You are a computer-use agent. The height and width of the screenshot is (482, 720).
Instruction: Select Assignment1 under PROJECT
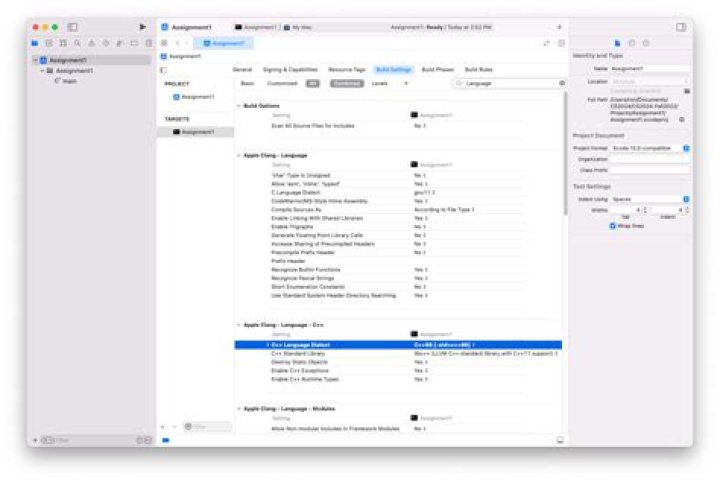[x=194, y=97]
